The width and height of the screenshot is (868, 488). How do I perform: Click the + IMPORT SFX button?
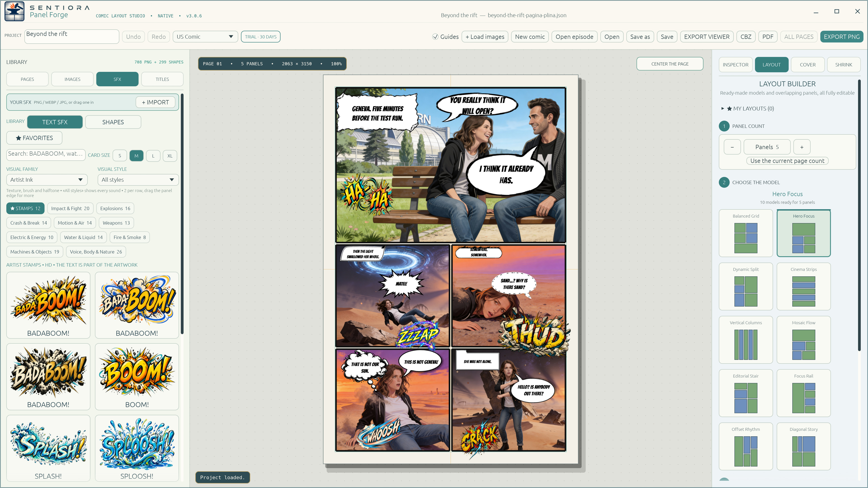(x=155, y=102)
